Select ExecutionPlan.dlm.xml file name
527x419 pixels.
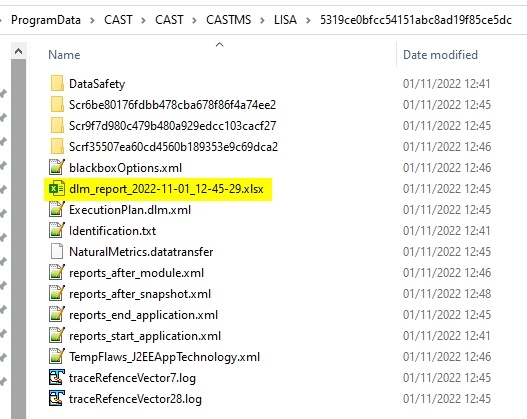[x=130, y=210]
